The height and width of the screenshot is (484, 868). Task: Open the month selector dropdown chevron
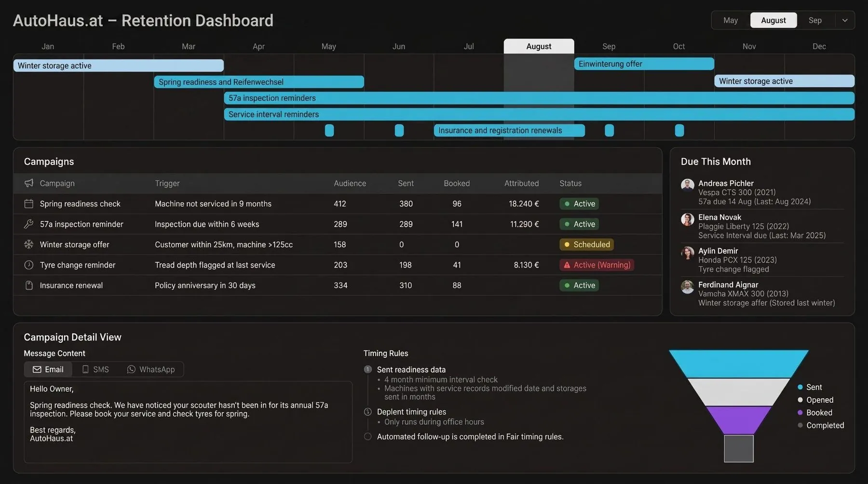pyautogui.click(x=845, y=20)
